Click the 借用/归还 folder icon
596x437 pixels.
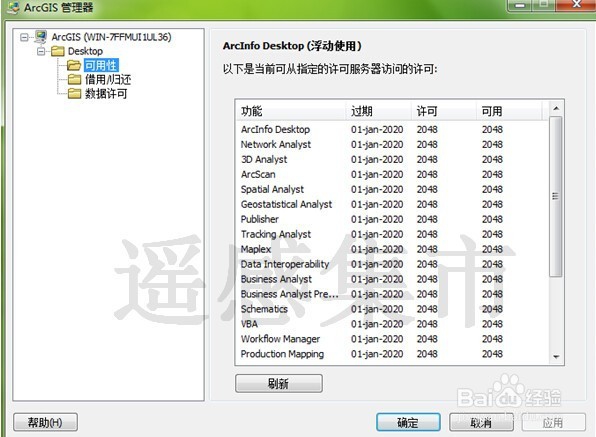tap(74, 79)
